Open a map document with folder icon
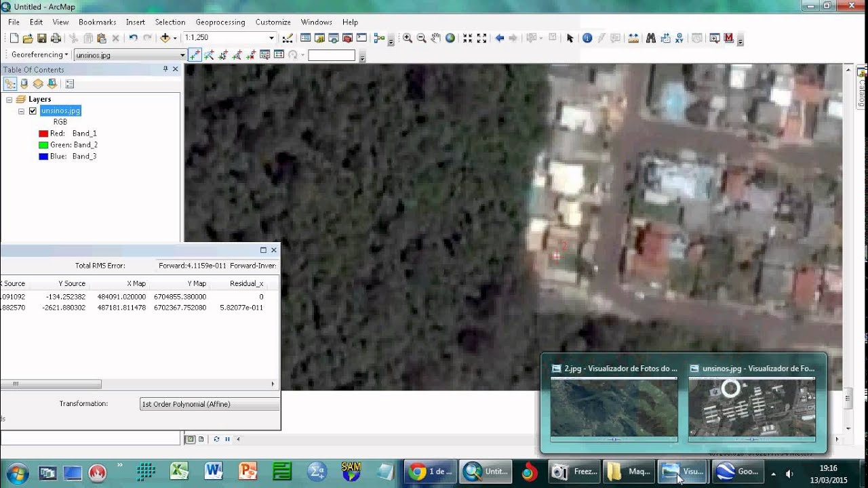The height and width of the screenshot is (488, 868). click(x=28, y=39)
